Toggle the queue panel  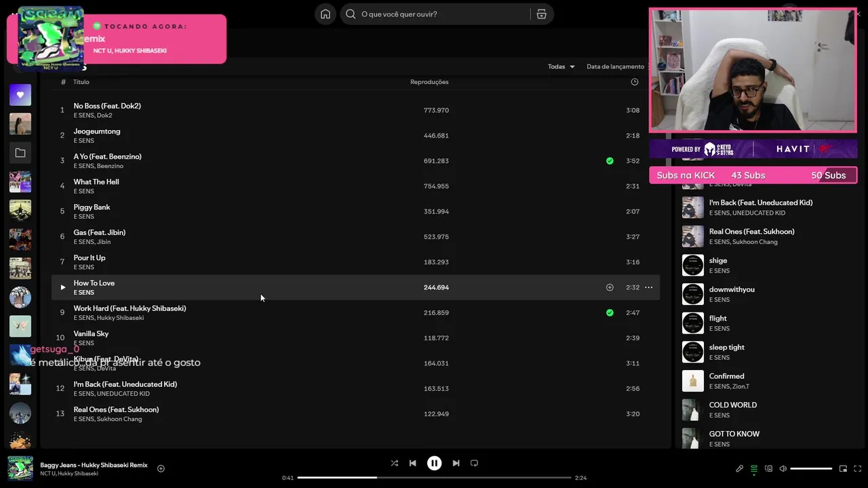(x=753, y=468)
